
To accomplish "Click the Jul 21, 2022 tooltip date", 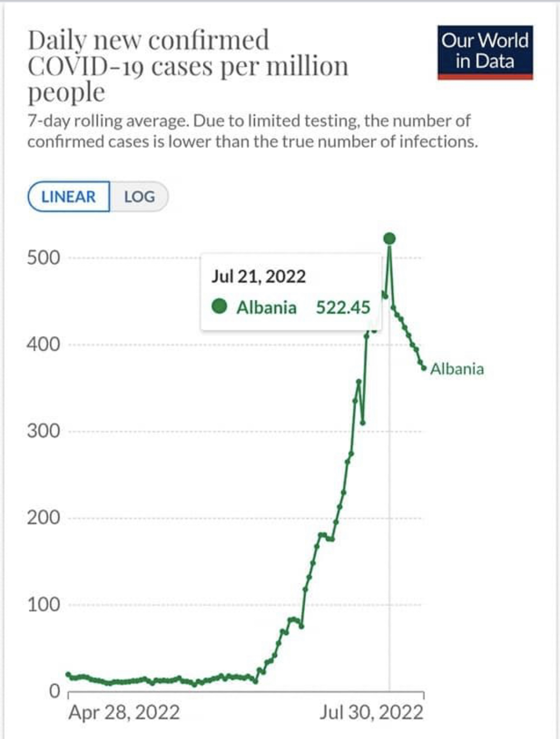I will [x=258, y=276].
